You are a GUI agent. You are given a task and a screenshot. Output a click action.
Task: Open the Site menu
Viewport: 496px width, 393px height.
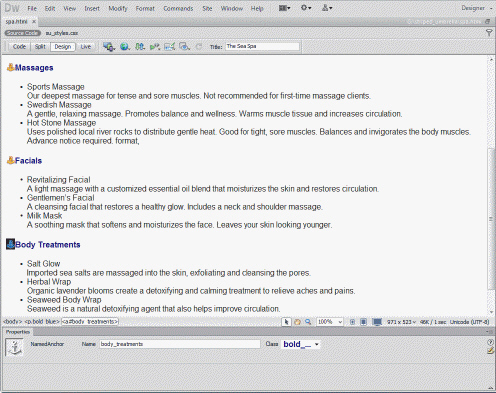(x=207, y=8)
